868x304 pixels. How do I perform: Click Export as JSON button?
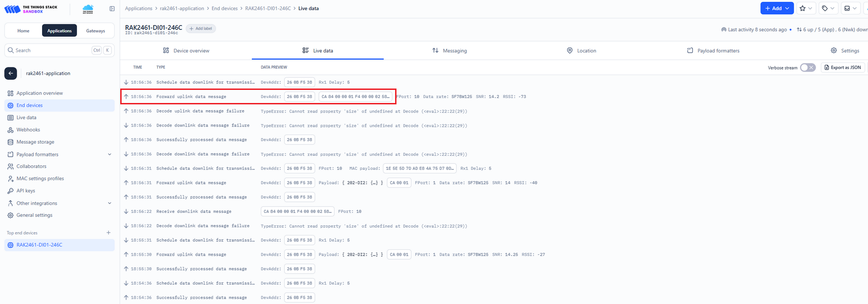(842, 68)
